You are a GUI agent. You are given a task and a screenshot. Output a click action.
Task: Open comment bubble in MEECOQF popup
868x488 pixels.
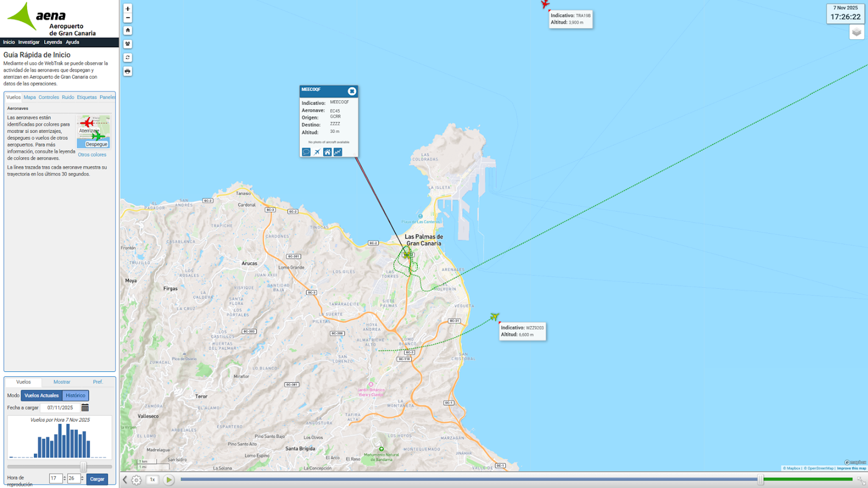[x=306, y=152]
